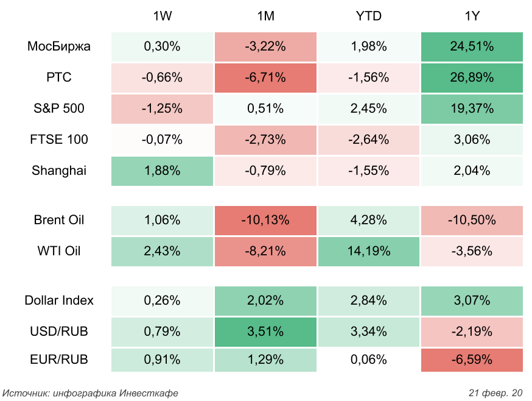Select the 1Y column header
Image resolution: width=532 pixels, height=401 pixels.
pyautogui.click(x=472, y=16)
